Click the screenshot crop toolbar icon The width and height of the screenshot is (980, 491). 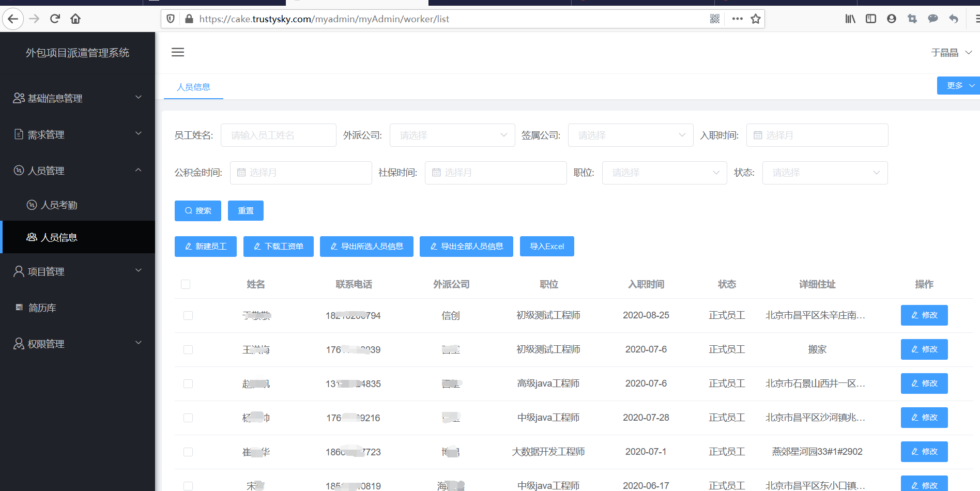tap(912, 19)
